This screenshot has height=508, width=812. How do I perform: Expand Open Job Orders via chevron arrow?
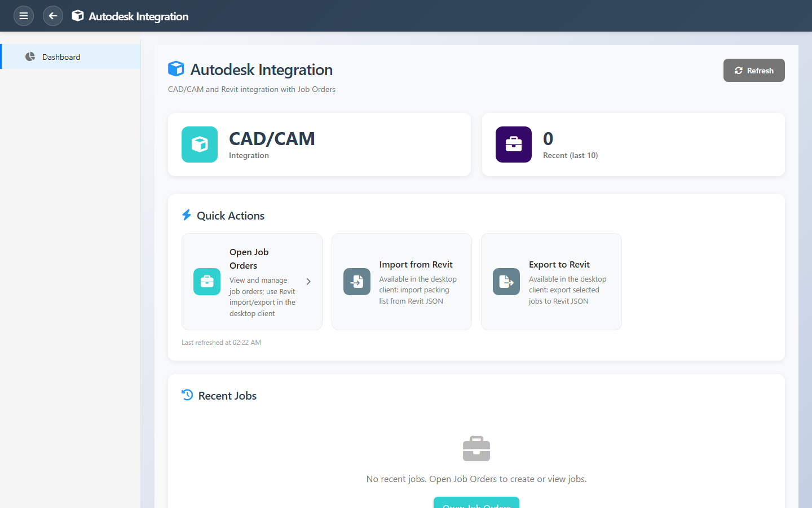coord(308,282)
